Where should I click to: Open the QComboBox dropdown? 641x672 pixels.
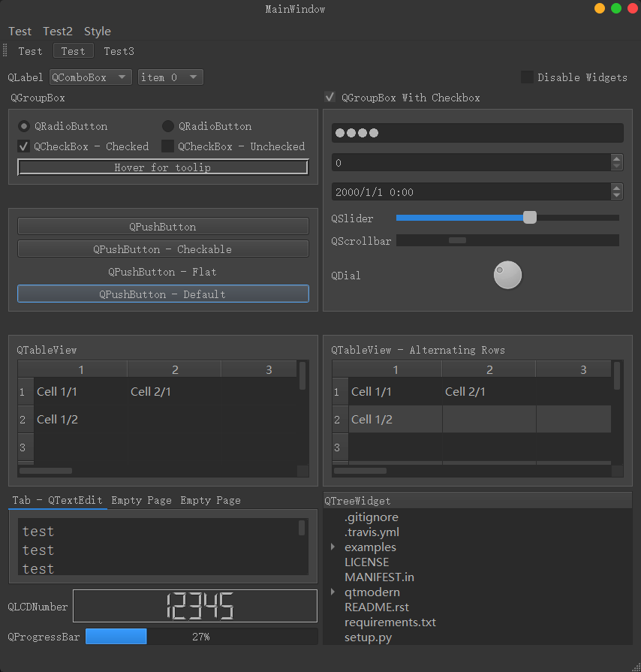[91, 77]
